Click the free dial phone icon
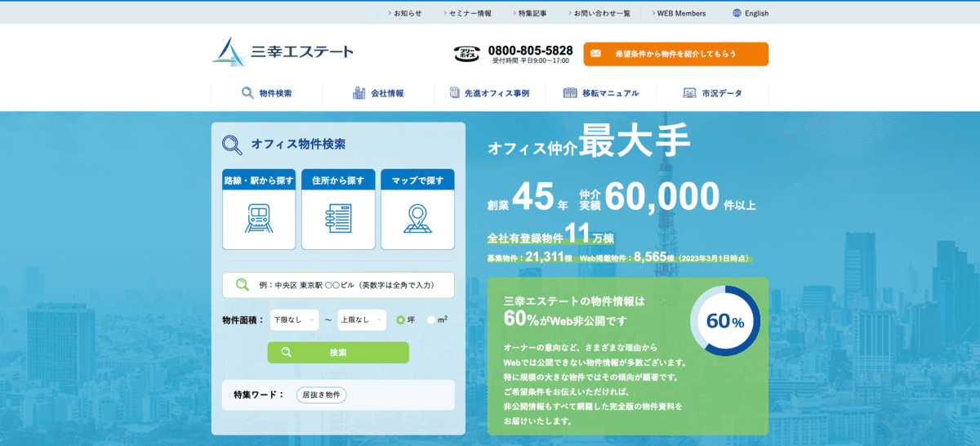Screen dimensions: 980x446 466,54
